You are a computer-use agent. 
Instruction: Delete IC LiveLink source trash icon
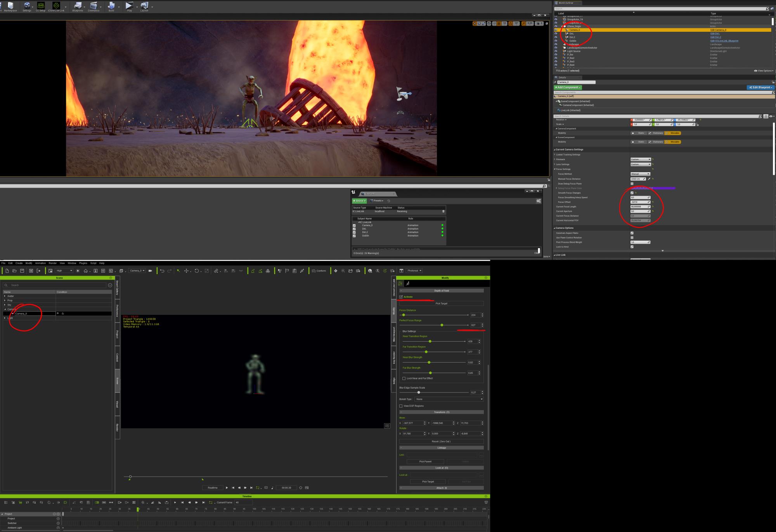pyautogui.click(x=443, y=211)
